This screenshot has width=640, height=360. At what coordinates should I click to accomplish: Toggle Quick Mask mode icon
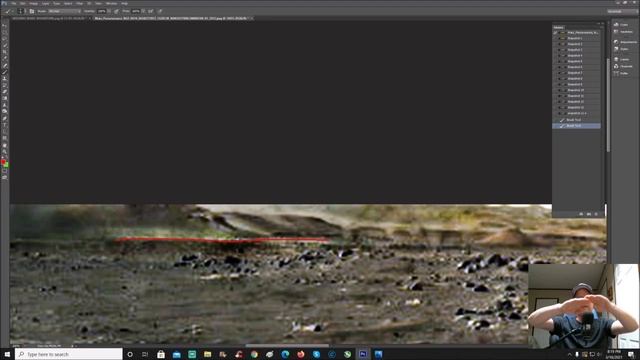coord(4,171)
